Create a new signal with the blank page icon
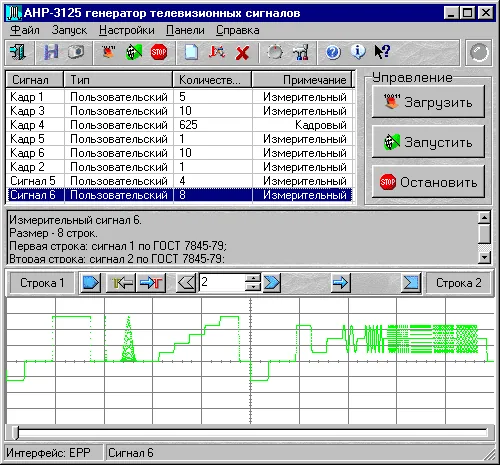Screen dimensions: 500x465 pyautogui.click(x=191, y=52)
